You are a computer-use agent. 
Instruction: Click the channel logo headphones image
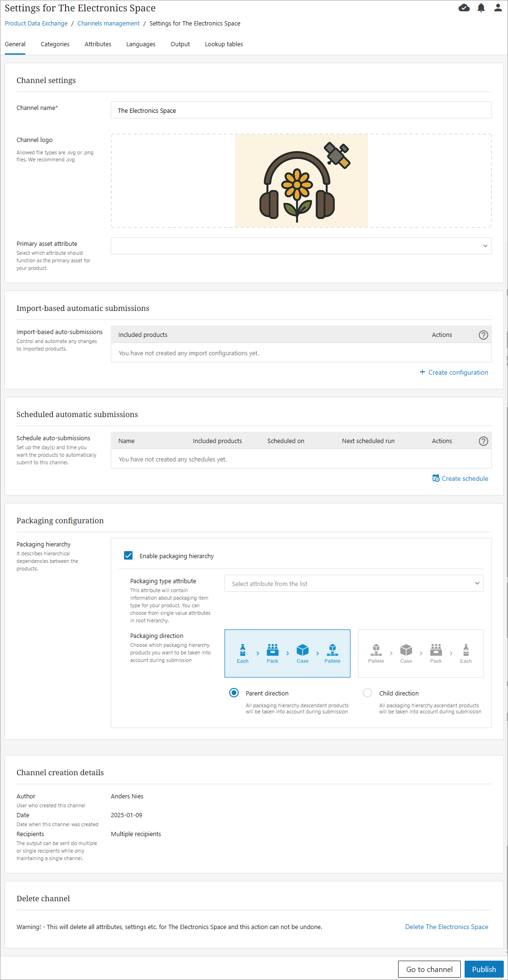(x=301, y=181)
